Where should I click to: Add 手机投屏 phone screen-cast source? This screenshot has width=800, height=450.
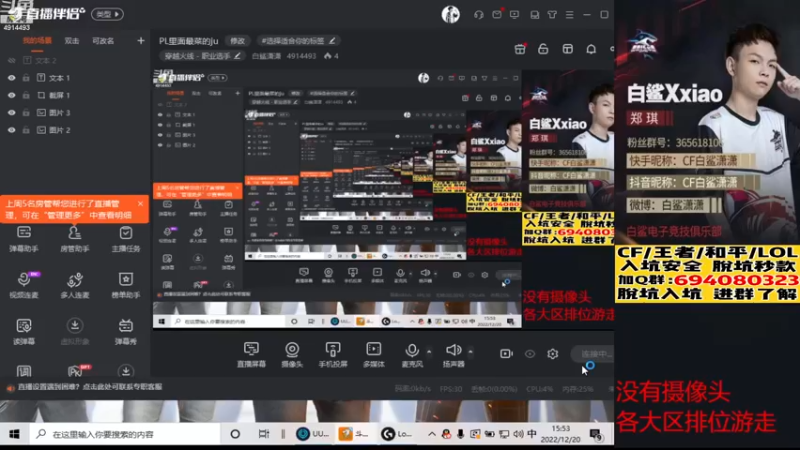pyautogui.click(x=333, y=355)
